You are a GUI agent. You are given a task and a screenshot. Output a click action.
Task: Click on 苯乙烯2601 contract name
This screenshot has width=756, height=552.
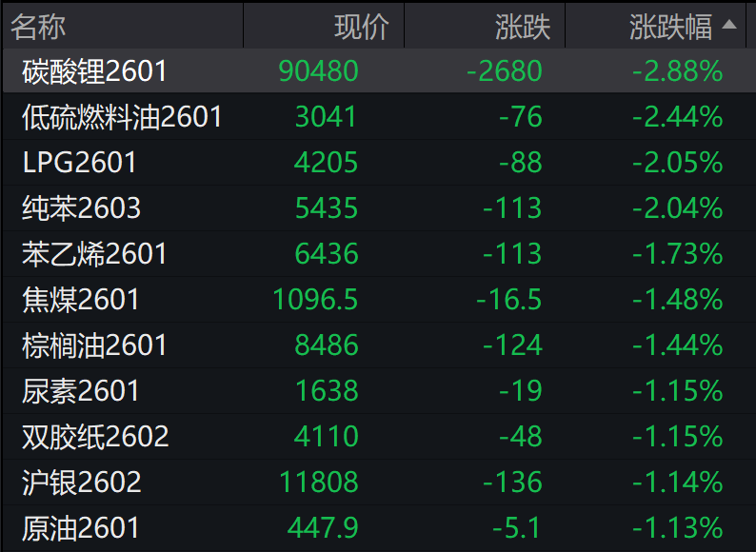pos(95,254)
